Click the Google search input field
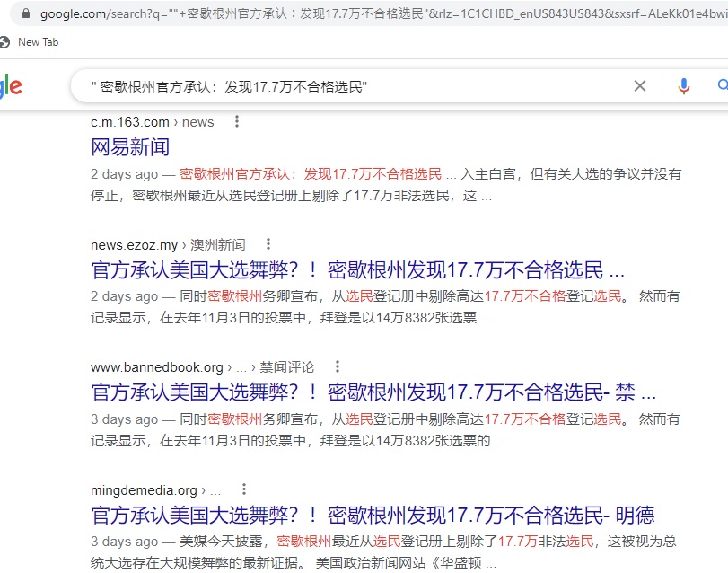This screenshot has width=728, height=573. tap(357, 86)
